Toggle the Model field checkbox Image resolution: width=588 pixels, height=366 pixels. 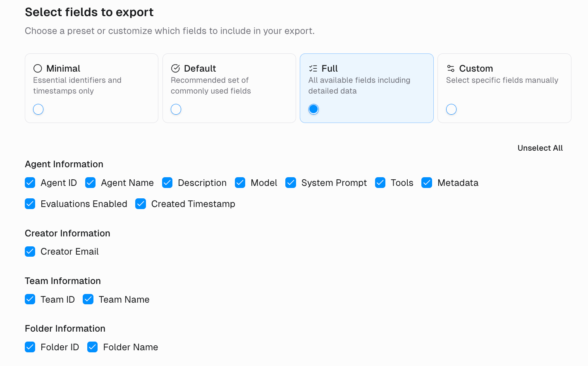240,183
